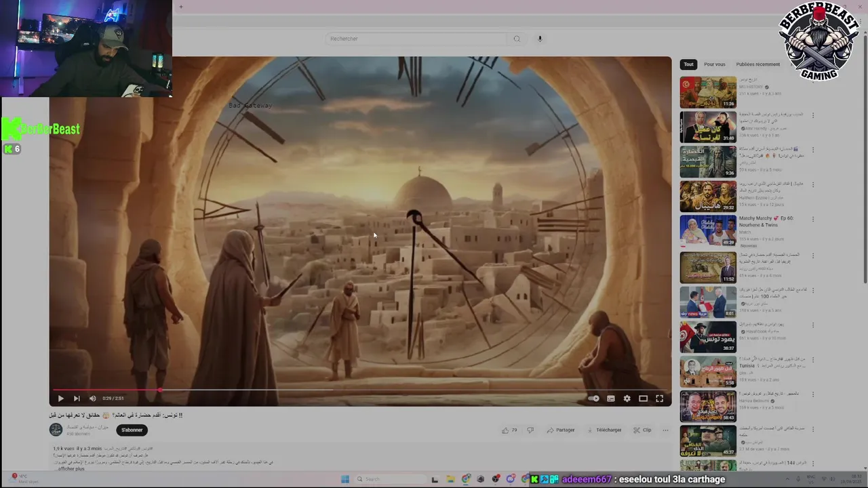Open the 5:58 Tunisia video thumbnail
Viewport: 868px width, 488px height.
pos(708,371)
